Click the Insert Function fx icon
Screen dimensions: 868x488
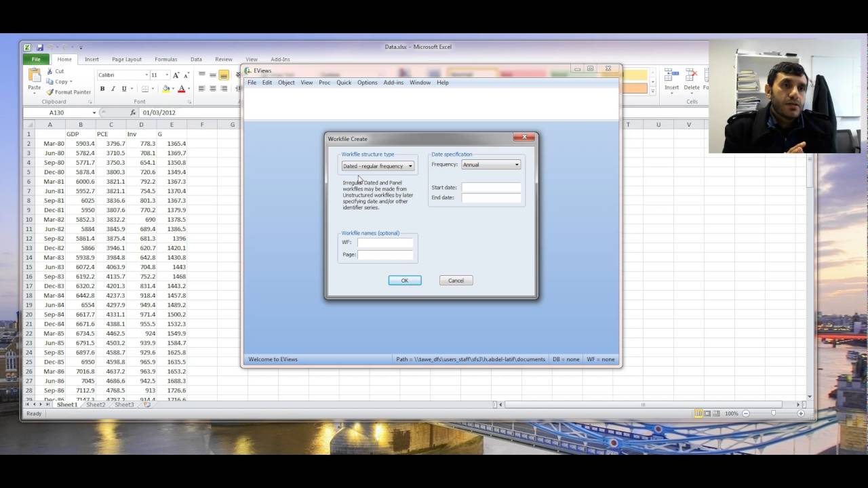pyautogui.click(x=133, y=113)
